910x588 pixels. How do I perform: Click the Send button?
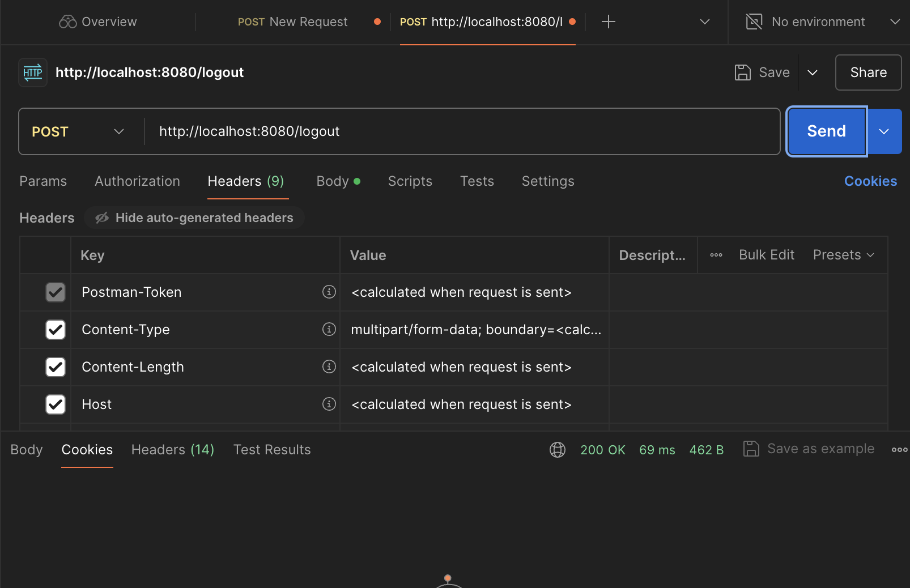[826, 131]
